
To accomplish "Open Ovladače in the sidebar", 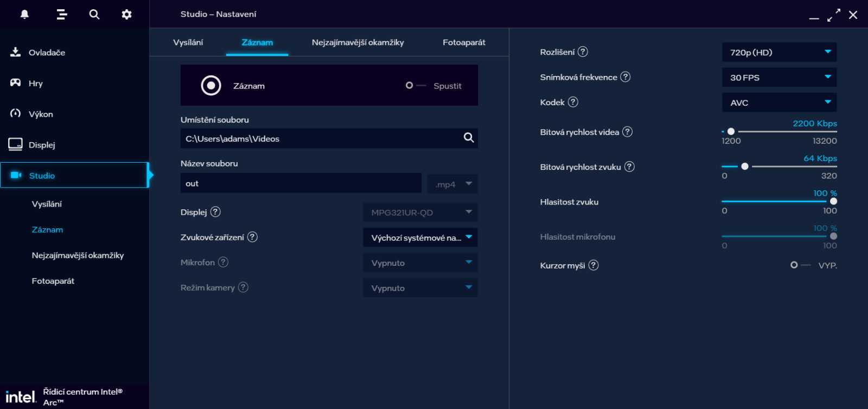I will 74,52.
